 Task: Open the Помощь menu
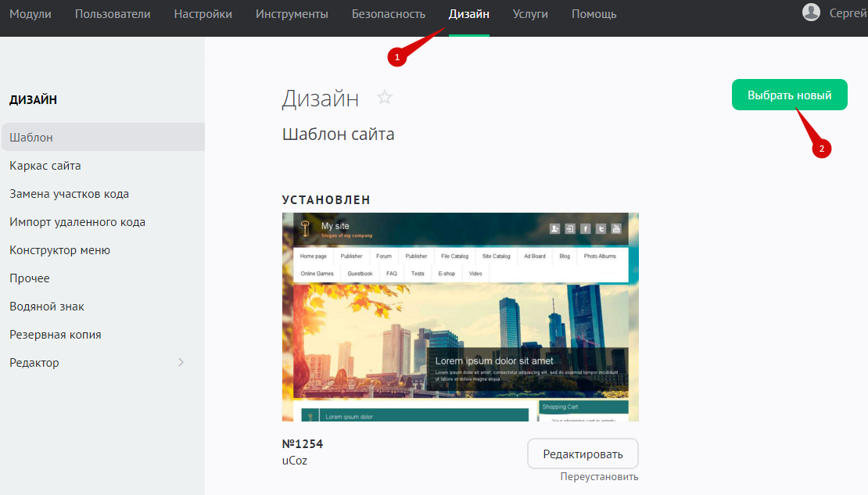click(594, 14)
